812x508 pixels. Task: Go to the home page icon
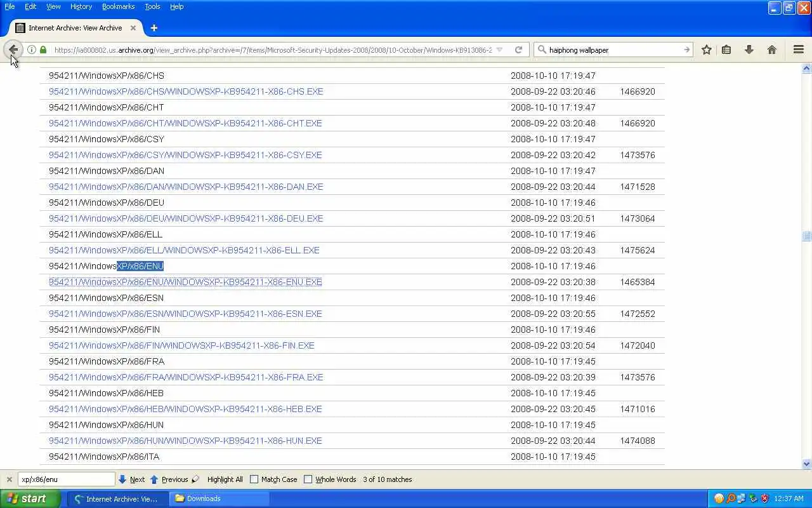(772, 50)
